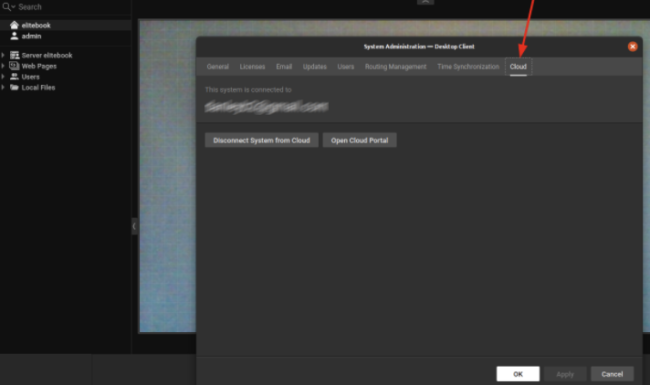Expand the Local Files tree node
Image resolution: width=650 pixels, height=385 pixels.
pos(3,87)
